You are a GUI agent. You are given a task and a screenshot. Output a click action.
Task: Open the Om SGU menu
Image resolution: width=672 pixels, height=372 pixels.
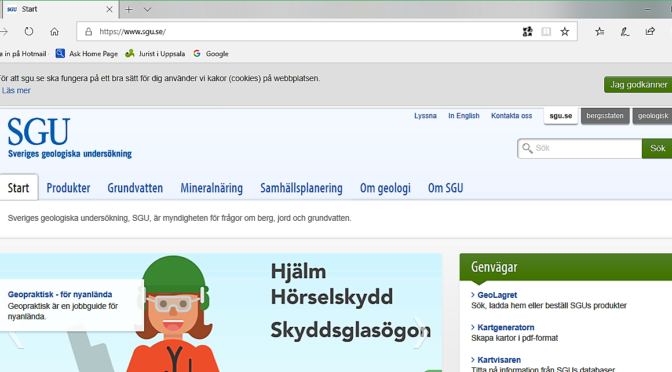445,188
